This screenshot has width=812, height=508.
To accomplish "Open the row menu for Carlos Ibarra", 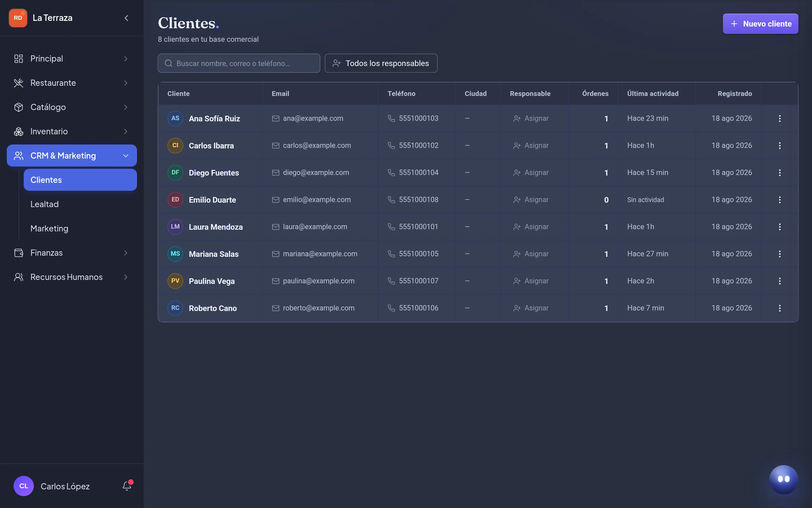I will click(780, 145).
